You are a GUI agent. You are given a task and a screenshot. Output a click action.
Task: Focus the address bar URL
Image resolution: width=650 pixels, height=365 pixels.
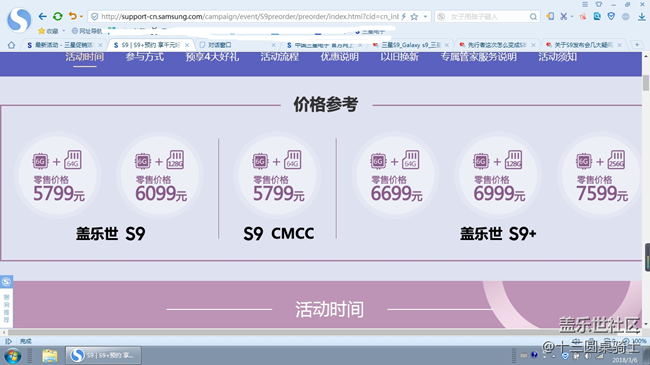(250, 17)
